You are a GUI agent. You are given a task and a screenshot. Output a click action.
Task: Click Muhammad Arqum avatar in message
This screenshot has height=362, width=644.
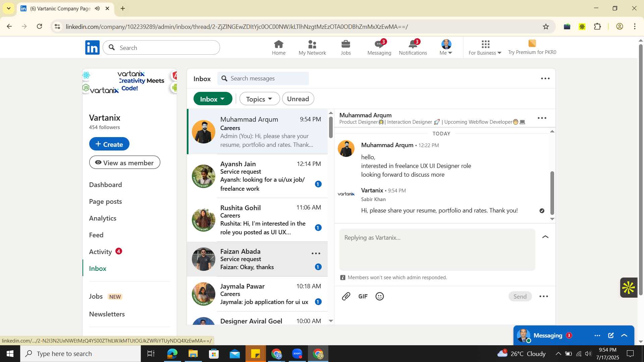click(x=346, y=148)
